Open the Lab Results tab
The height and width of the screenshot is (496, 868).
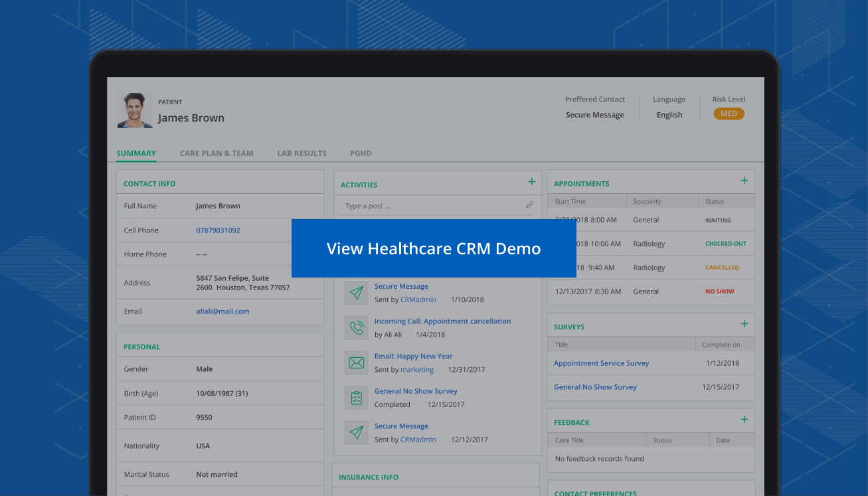pos(302,153)
